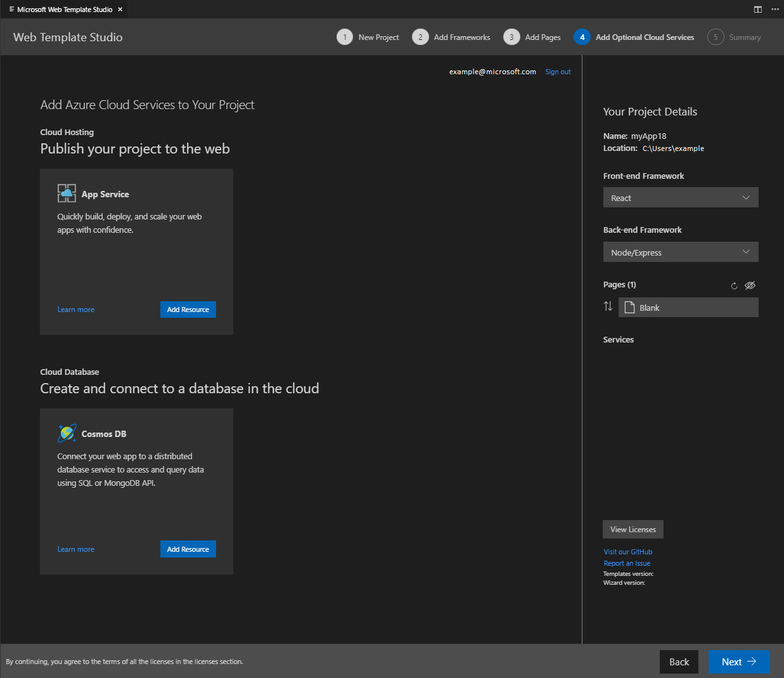Click Web Template Studio header title

(x=68, y=37)
